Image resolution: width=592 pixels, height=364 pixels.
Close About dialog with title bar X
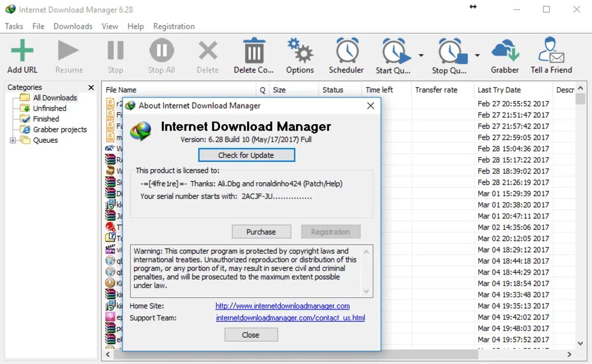click(x=371, y=106)
